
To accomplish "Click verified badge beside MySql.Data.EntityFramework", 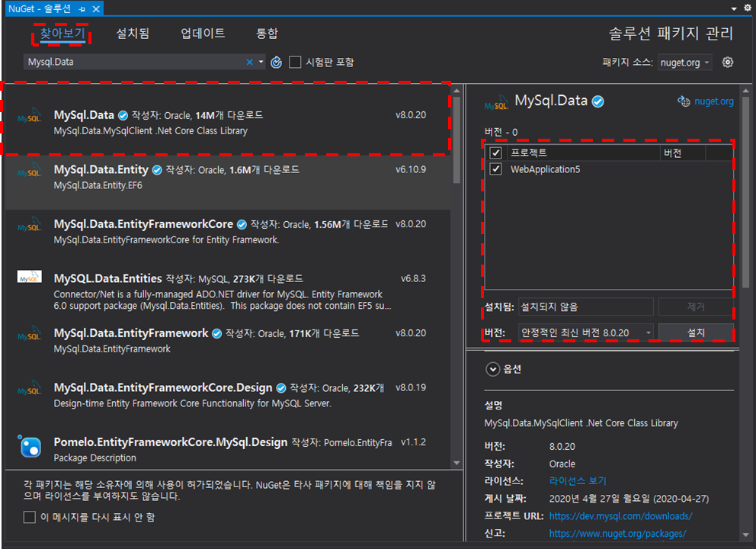I will 217,333.
